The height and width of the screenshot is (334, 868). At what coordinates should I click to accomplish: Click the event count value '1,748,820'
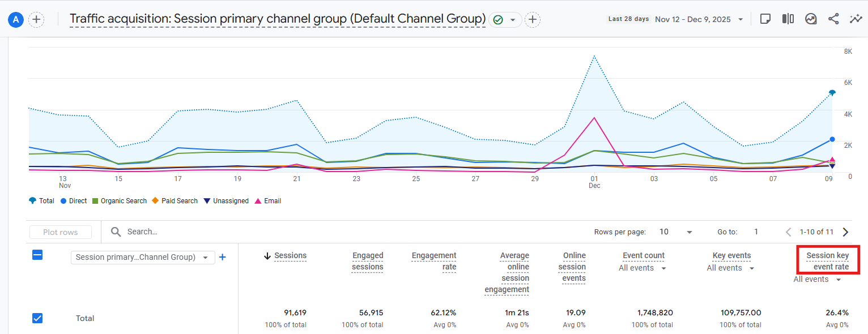point(655,312)
